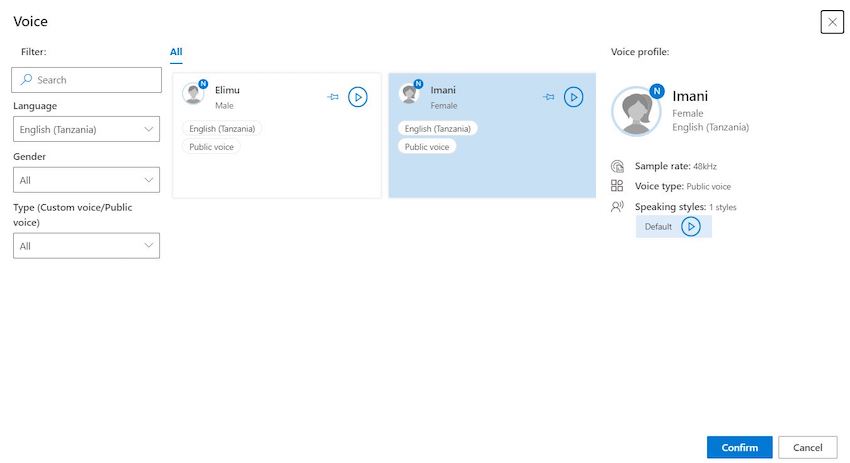Click the 'Male' label under Elimu
850x463 pixels.
(224, 106)
